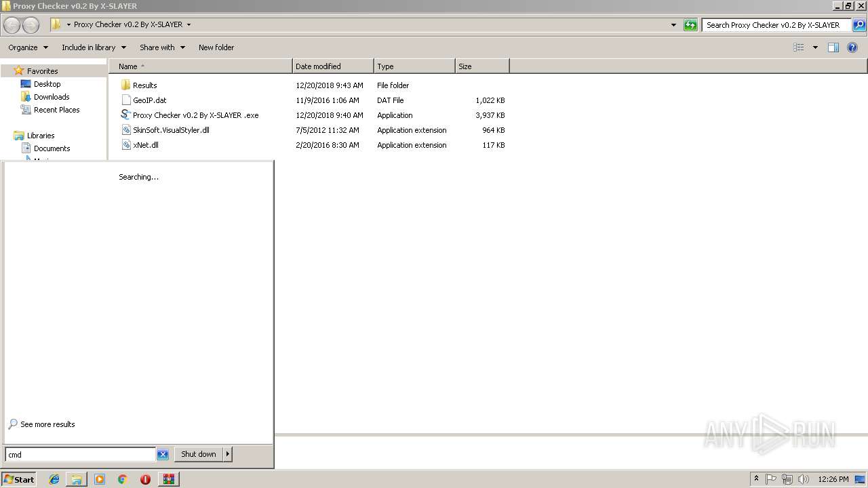Clear the start menu search box
Viewport: 868px width, 488px height.
(x=163, y=455)
